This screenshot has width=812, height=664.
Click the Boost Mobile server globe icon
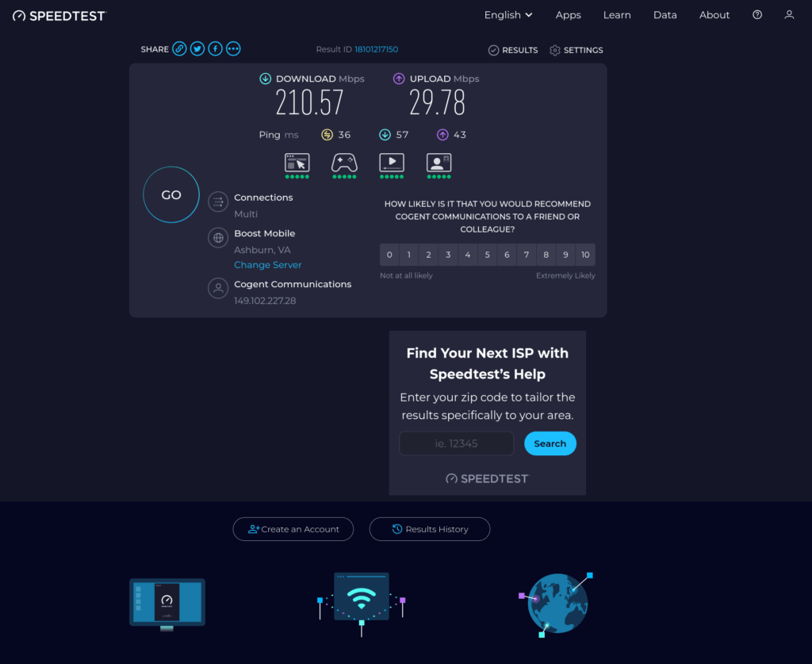point(218,238)
